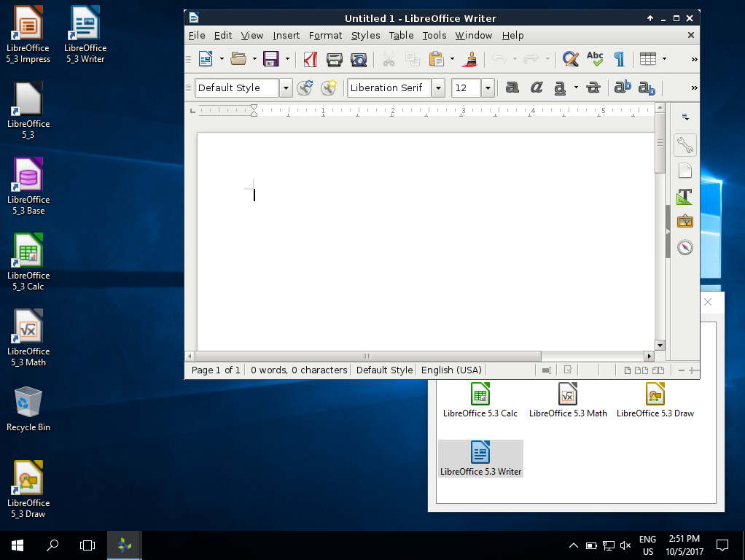Print the document
745x560 pixels.
pyautogui.click(x=334, y=60)
